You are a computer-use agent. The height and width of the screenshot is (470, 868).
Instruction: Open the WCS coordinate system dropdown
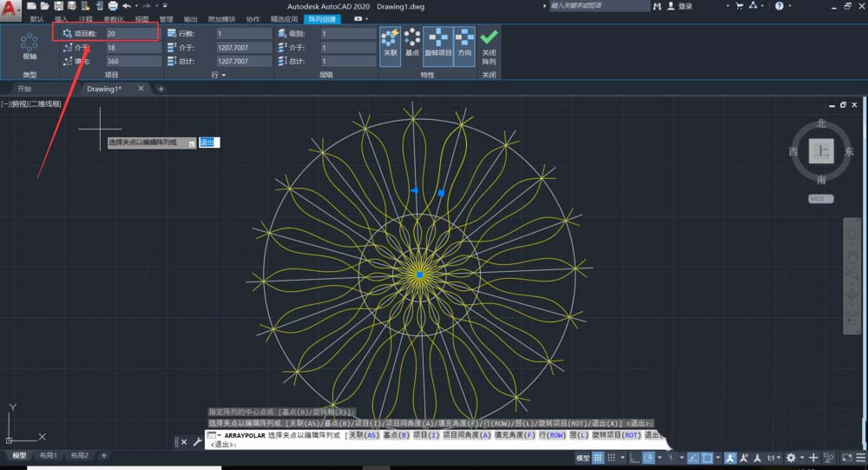(820, 199)
